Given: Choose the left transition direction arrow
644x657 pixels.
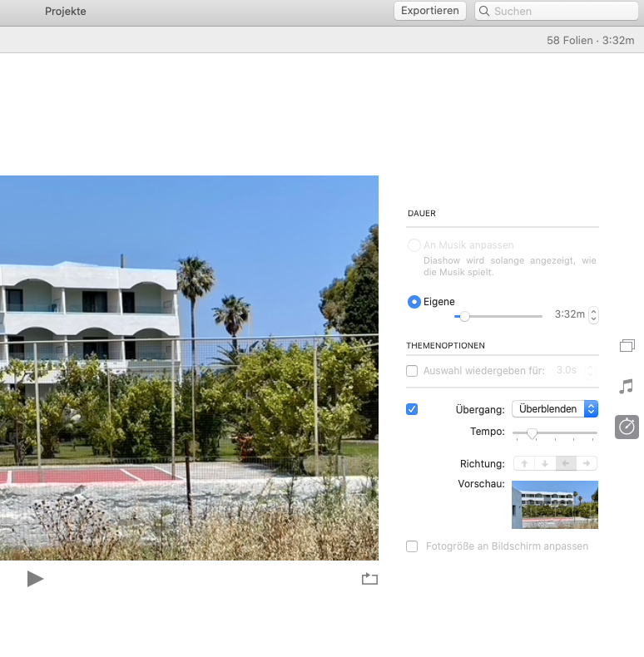Looking at the screenshot, I should 566,464.
